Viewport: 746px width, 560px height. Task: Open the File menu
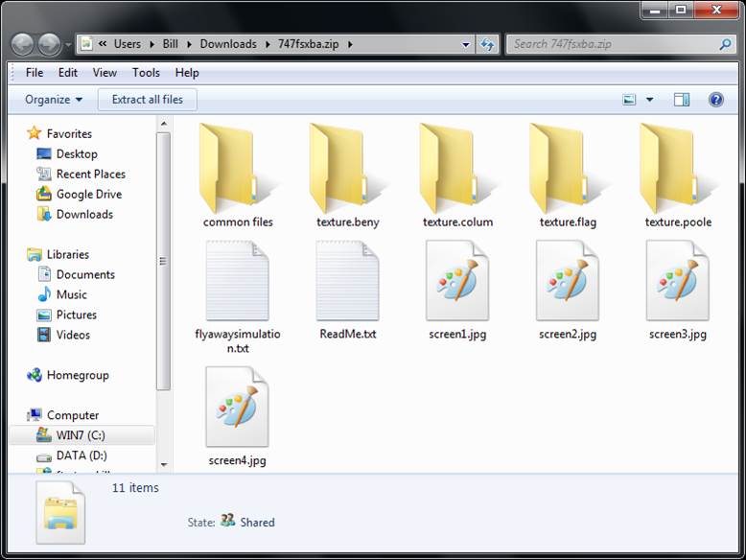[35, 72]
